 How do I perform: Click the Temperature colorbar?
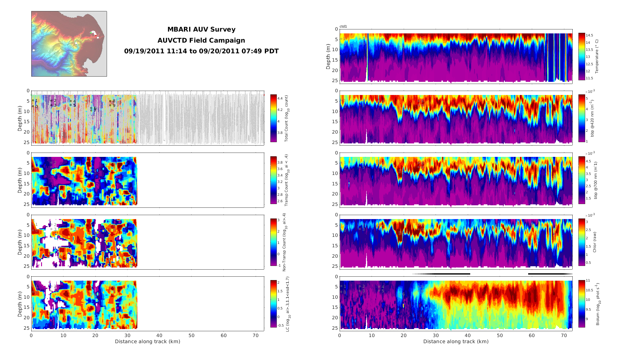[x=581, y=56]
